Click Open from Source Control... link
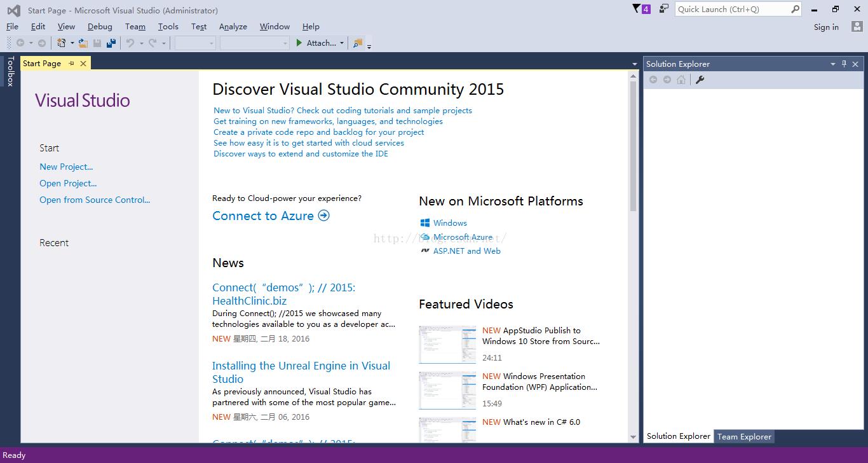Screen dimensions: 868x463 [x=95, y=200]
